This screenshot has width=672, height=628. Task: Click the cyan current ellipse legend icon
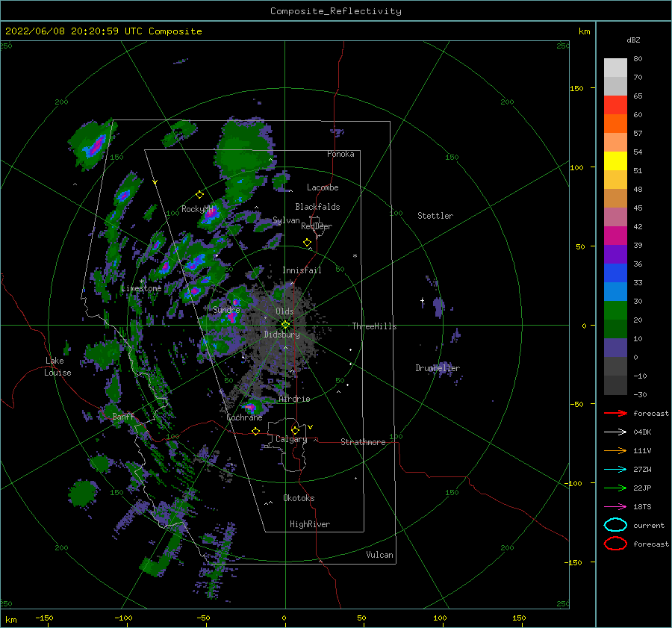click(x=615, y=525)
